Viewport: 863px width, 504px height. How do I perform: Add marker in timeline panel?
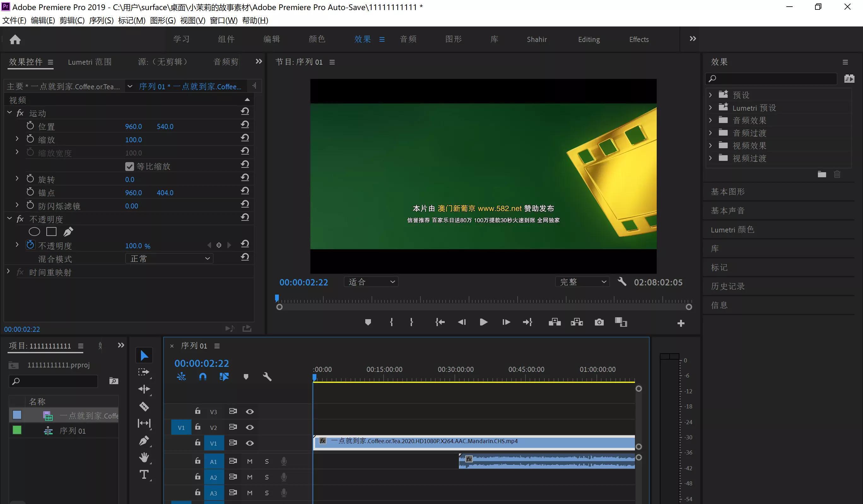click(x=246, y=377)
